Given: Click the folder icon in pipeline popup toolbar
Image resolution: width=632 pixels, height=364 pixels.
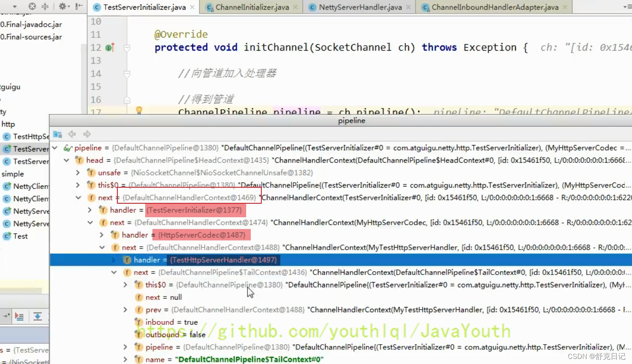Looking at the screenshot, I should 57,134.
